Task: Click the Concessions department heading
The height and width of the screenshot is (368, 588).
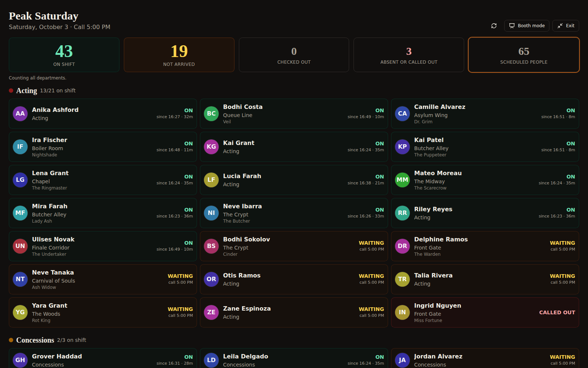Action: (x=35, y=340)
